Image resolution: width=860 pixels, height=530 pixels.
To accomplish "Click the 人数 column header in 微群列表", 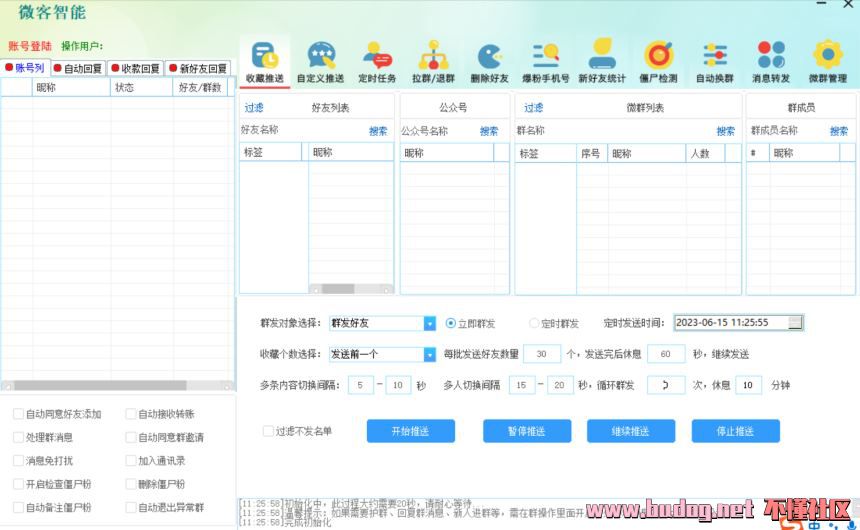I will (x=705, y=154).
